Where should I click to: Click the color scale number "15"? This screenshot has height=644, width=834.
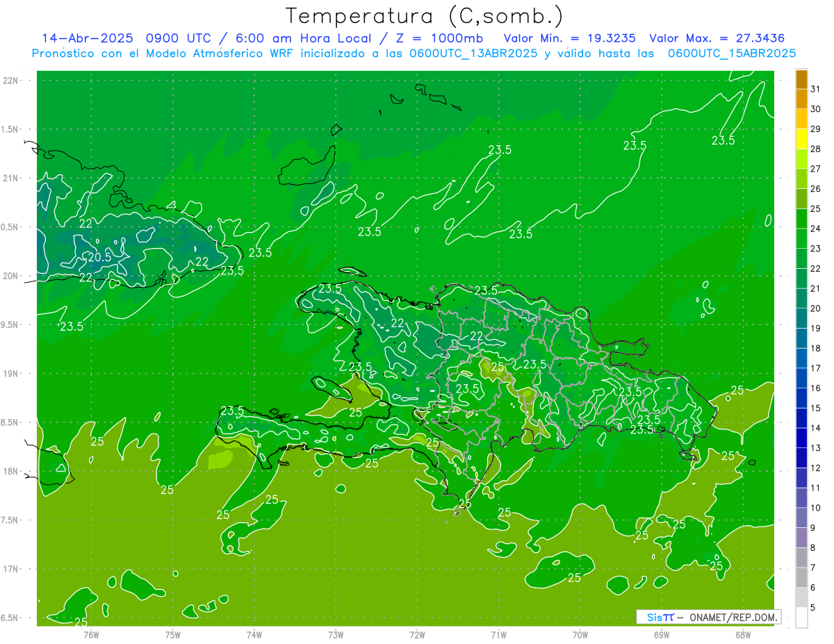pyautogui.click(x=815, y=408)
